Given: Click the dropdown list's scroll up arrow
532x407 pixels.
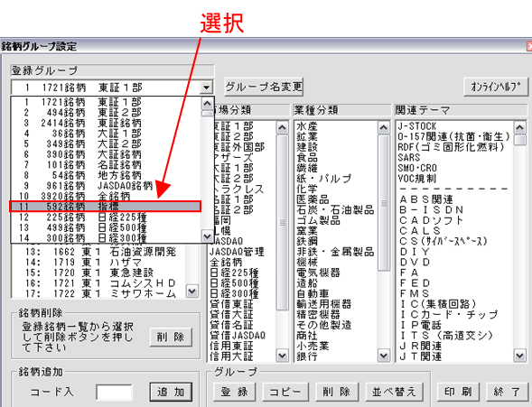Looking at the screenshot, I should 207,103.
